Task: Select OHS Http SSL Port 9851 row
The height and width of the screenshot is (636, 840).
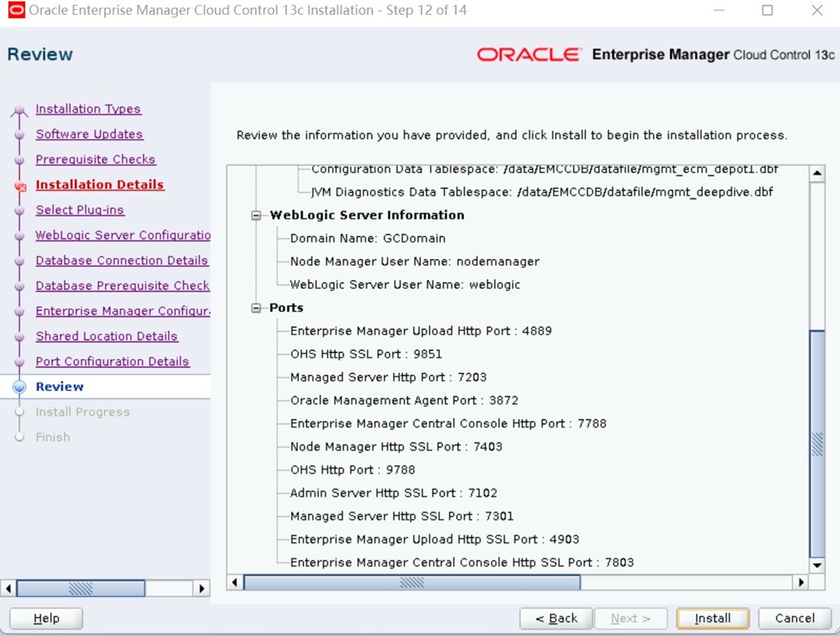Action: click(x=366, y=354)
